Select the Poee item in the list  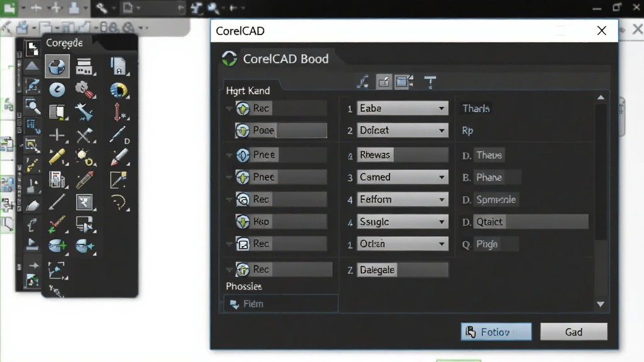point(281,131)
